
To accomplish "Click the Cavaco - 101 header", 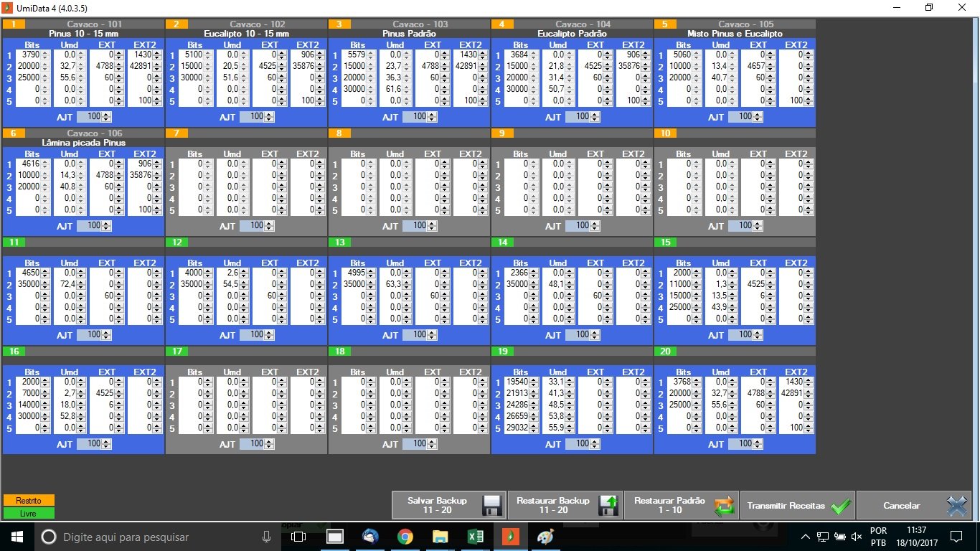I will [95, 24].
